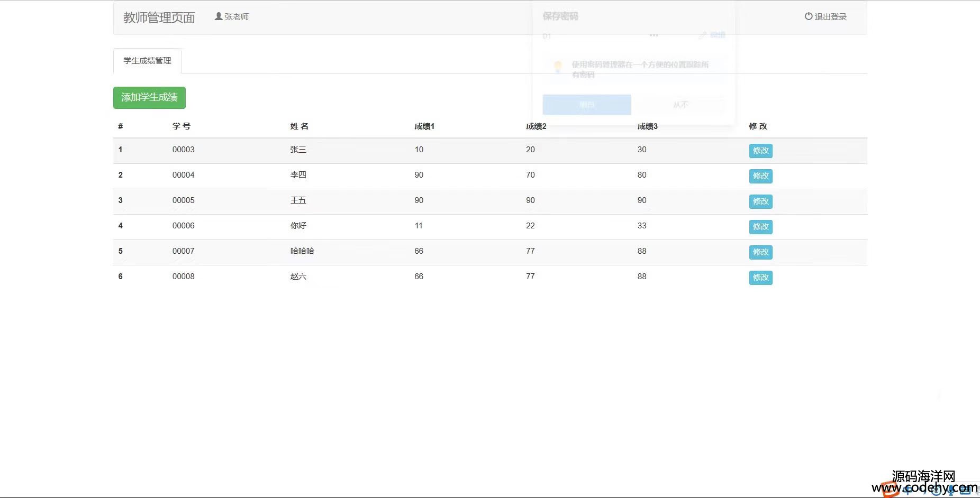Click 修改 for student 张三
The width and height of the screenshot is (980, 498).
pyautogui.click(x=760, y=151)
